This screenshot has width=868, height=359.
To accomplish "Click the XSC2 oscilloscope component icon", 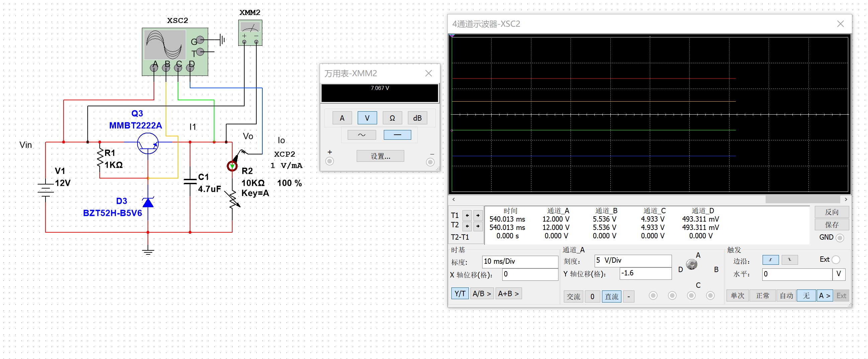I will point(175,51).
